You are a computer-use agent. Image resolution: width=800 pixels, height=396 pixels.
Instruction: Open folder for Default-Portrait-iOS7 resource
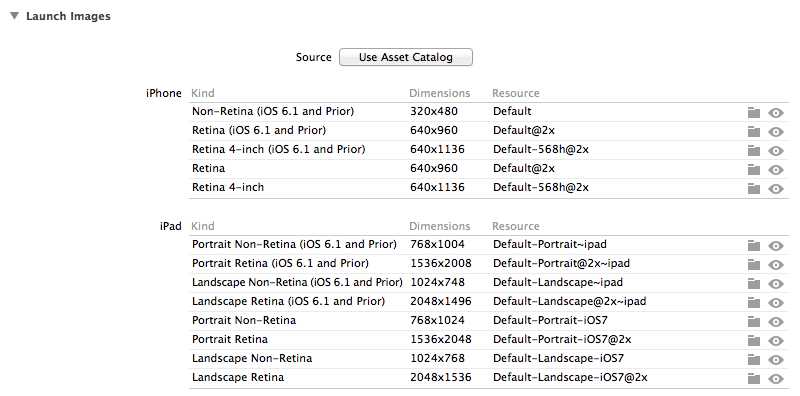coord(754,321)
